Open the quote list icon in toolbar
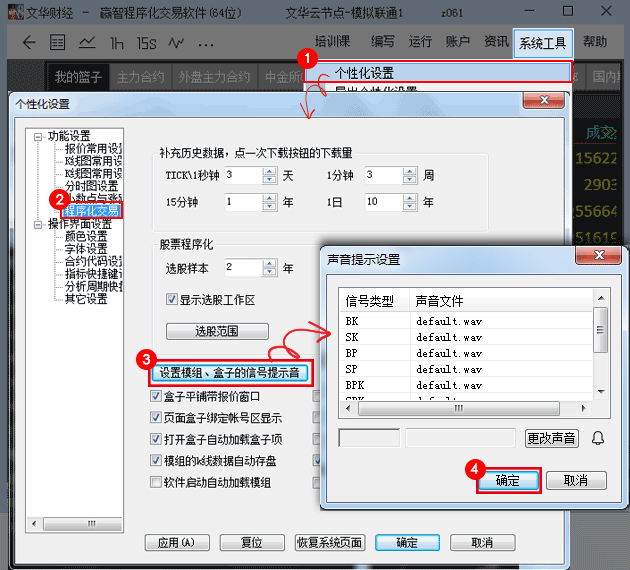The width and height of the screenshot is (630, 570). coord(57,43)
